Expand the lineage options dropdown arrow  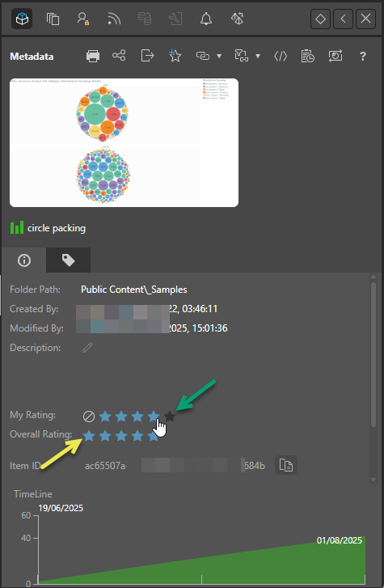pos(258,57)
